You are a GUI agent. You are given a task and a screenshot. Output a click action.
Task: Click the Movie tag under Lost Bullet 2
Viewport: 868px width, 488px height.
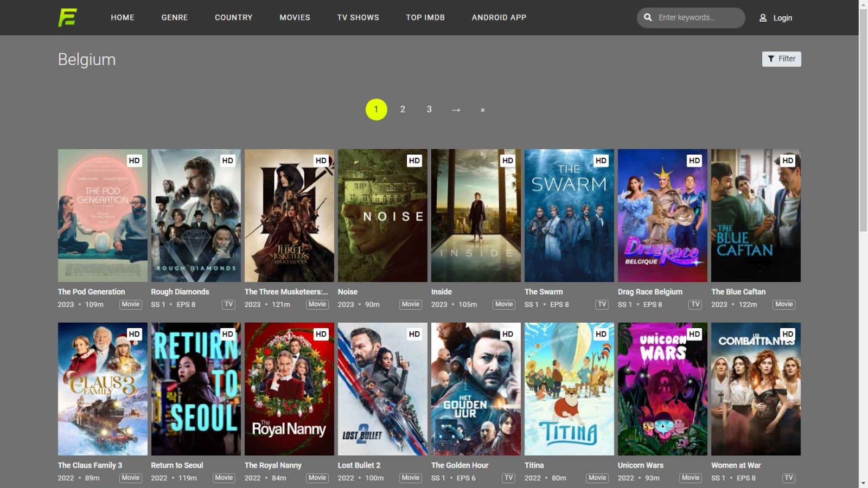pyautogui.click(x=411, y=478)
